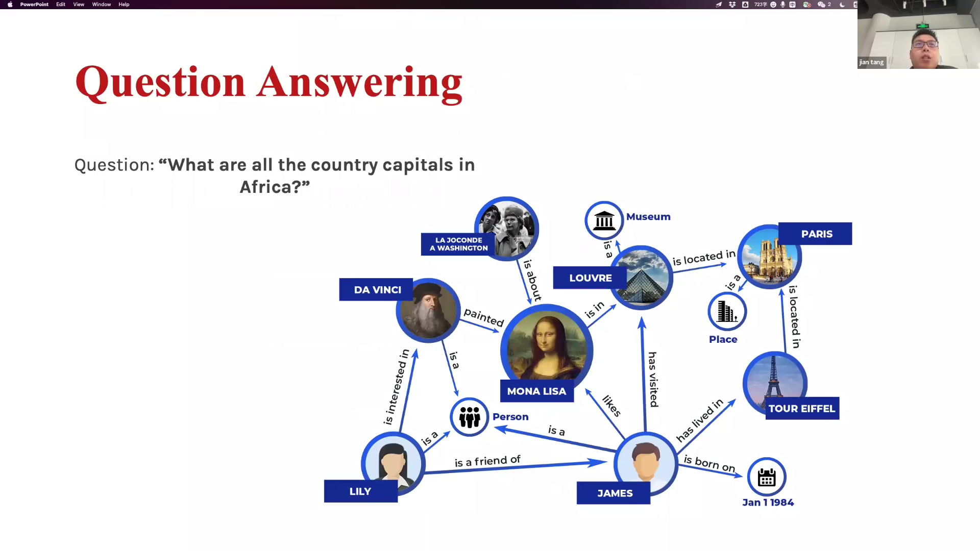Click the Museum building icon
The image size is (980, 551).
(x=604, y=220)
